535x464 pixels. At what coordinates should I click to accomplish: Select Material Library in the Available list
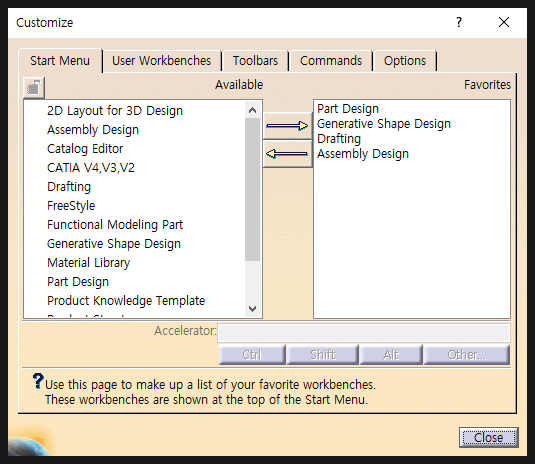click(89, 263)
